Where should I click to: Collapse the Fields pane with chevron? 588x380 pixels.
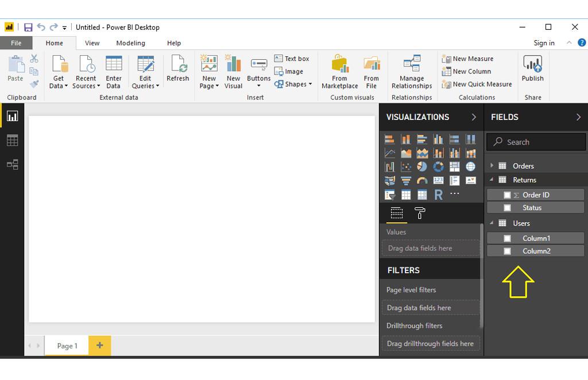click(578, 117)
